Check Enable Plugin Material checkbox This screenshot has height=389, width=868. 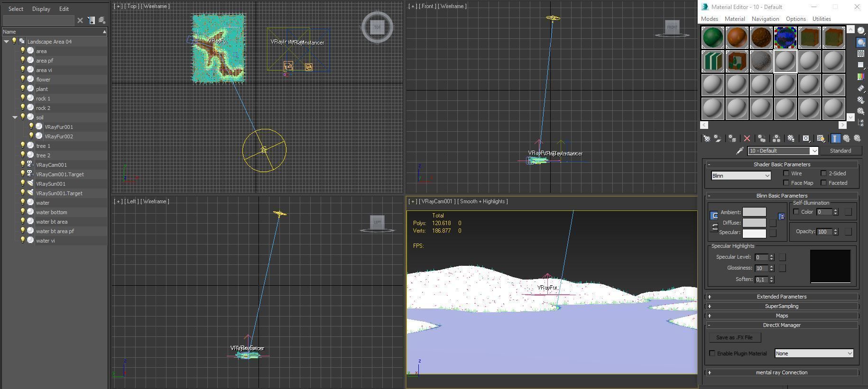[x=712, y=353]
